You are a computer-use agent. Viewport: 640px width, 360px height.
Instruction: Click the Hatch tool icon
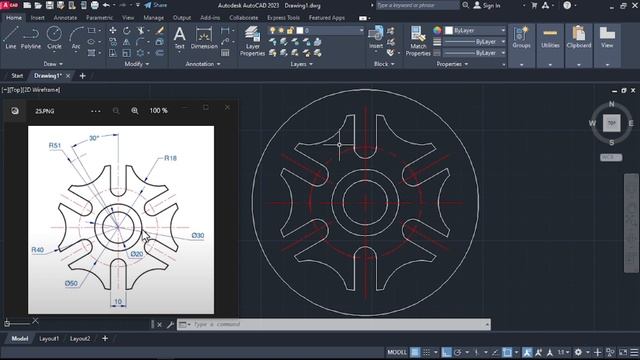click(91, 53)
